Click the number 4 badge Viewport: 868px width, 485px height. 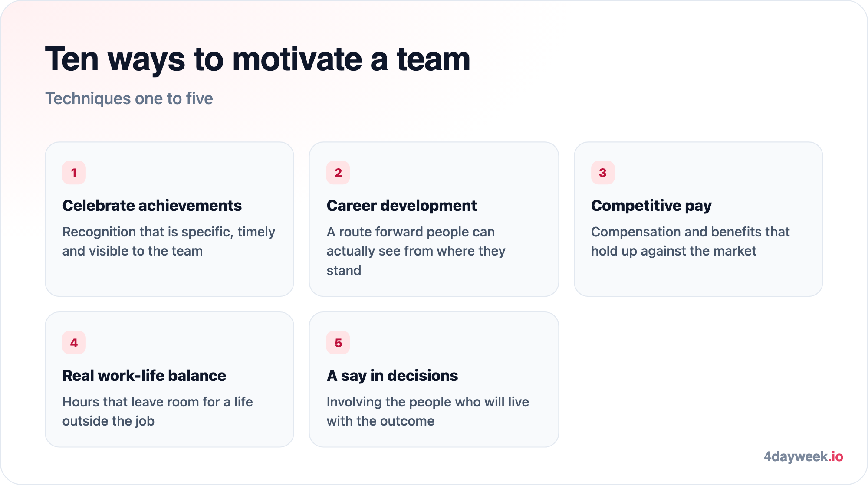[74, 343]
